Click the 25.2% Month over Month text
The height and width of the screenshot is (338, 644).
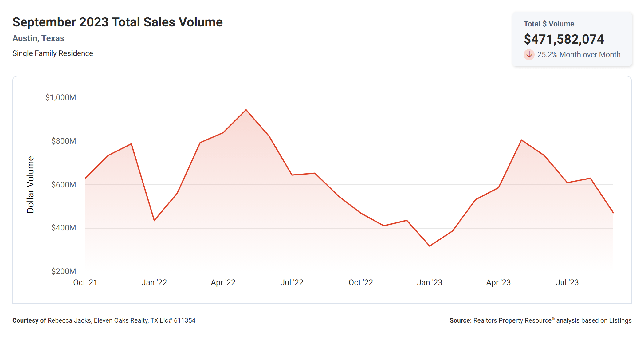[x=579, y=55]
